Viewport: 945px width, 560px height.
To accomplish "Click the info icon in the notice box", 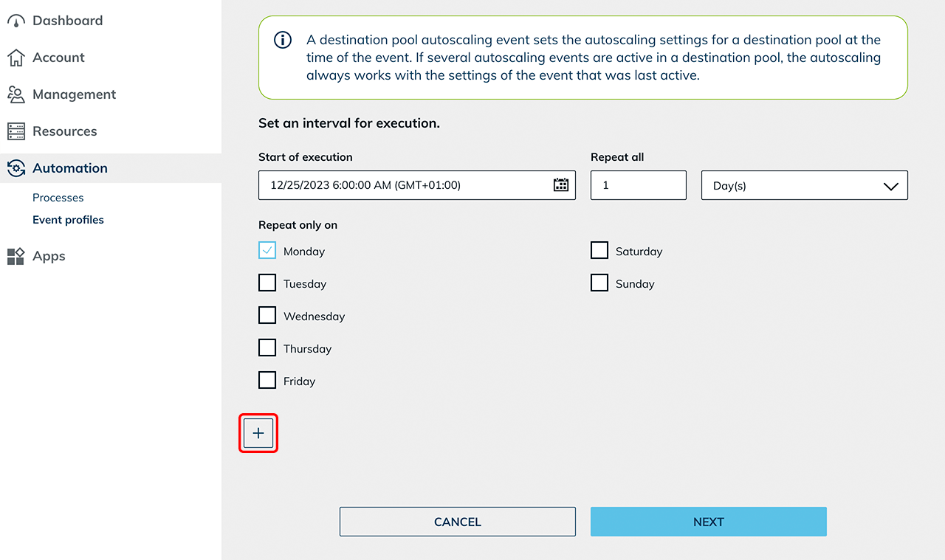I will click(x=283, y=41).
